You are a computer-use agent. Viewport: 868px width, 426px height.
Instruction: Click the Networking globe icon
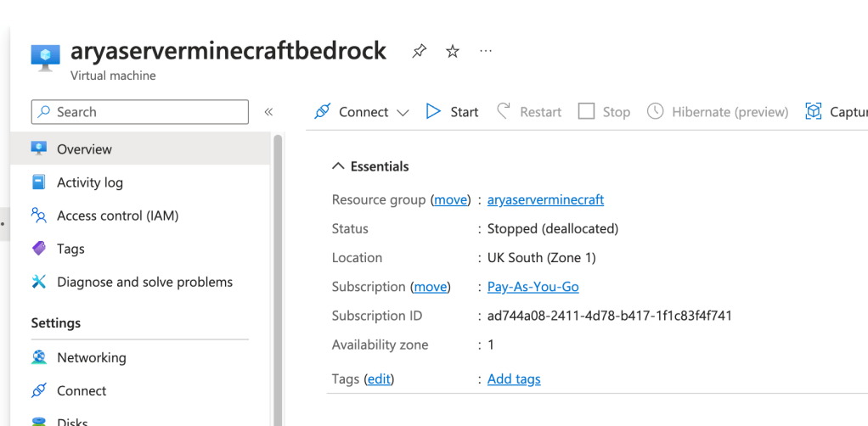tap(39, 357)
